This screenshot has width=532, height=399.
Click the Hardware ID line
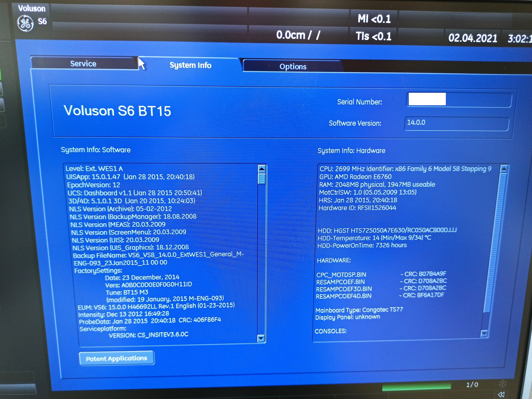(357, 208)
